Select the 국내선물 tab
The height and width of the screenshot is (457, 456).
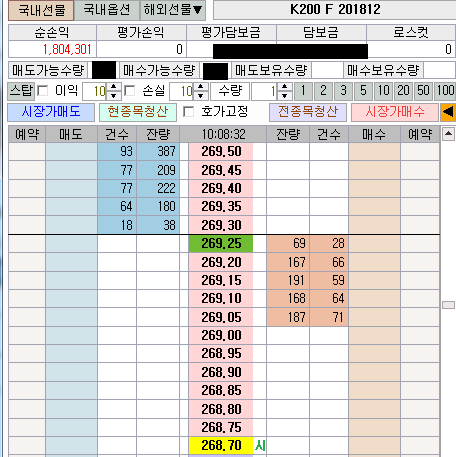41,10
